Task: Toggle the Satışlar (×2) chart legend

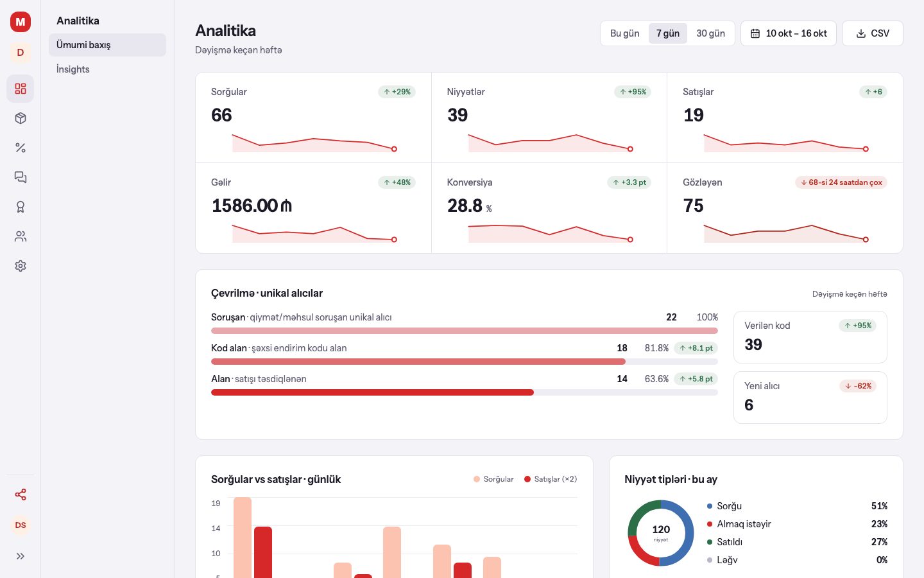Action: coord(551,479)
